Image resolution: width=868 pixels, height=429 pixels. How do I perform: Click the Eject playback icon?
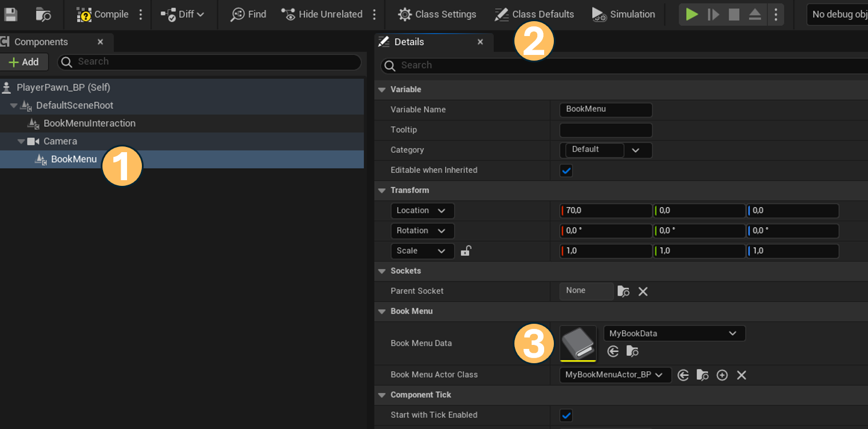click(755, 14)
